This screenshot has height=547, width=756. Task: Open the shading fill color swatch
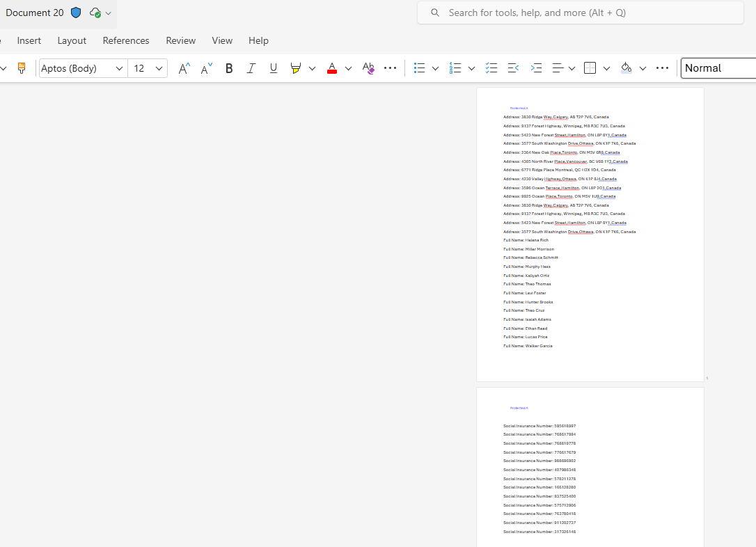point(626,68)
